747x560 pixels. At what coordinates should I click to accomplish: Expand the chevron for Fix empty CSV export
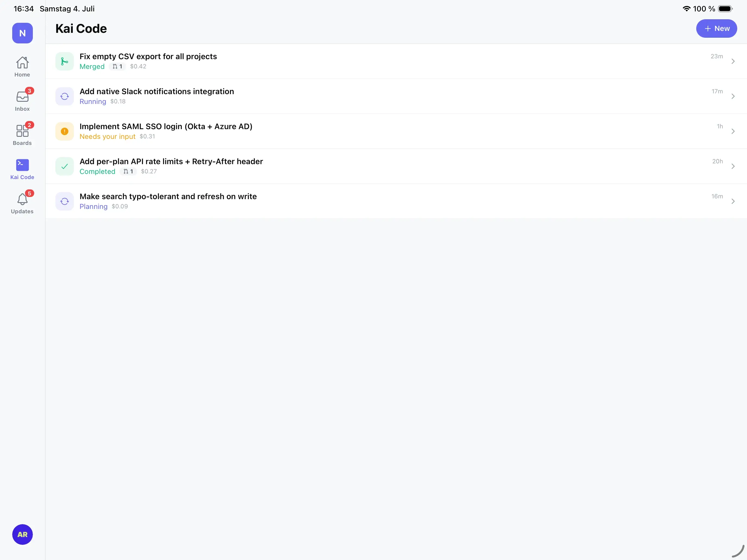click(733, 61)
